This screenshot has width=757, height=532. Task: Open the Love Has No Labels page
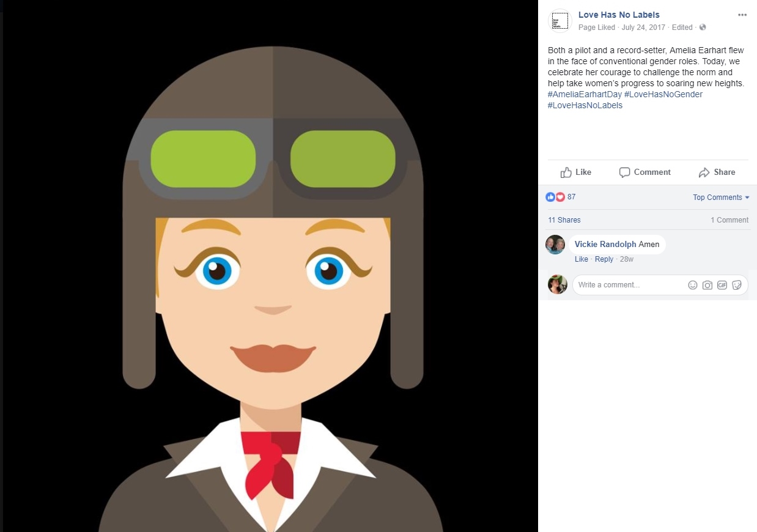tap(619, 15)
